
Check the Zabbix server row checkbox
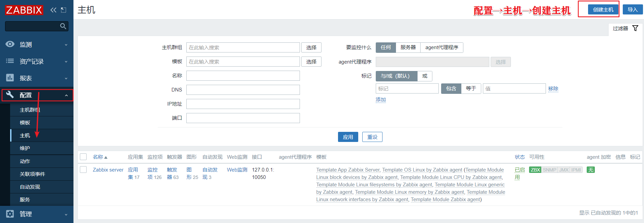click(x=83, y=170)
